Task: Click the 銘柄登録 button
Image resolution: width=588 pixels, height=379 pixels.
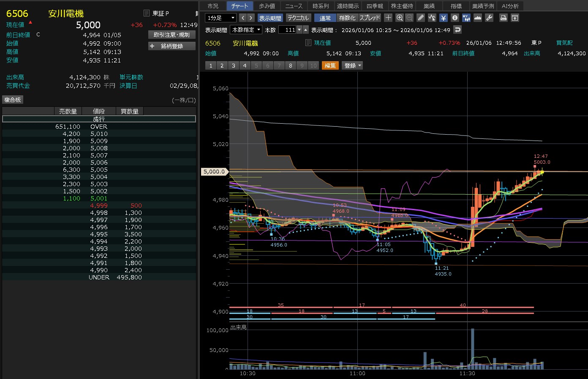Action: pyautogui.click(x=171, y=46)
